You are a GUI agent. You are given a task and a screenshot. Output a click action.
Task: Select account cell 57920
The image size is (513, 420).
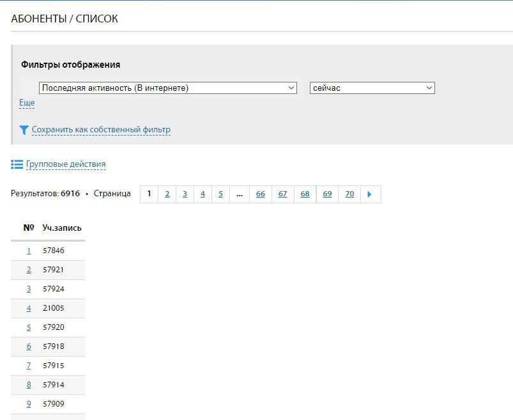[54, 327]
